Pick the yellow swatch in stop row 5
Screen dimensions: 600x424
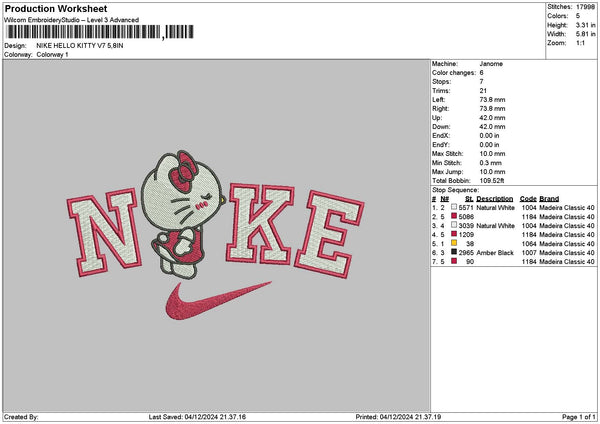coord(454,243)
